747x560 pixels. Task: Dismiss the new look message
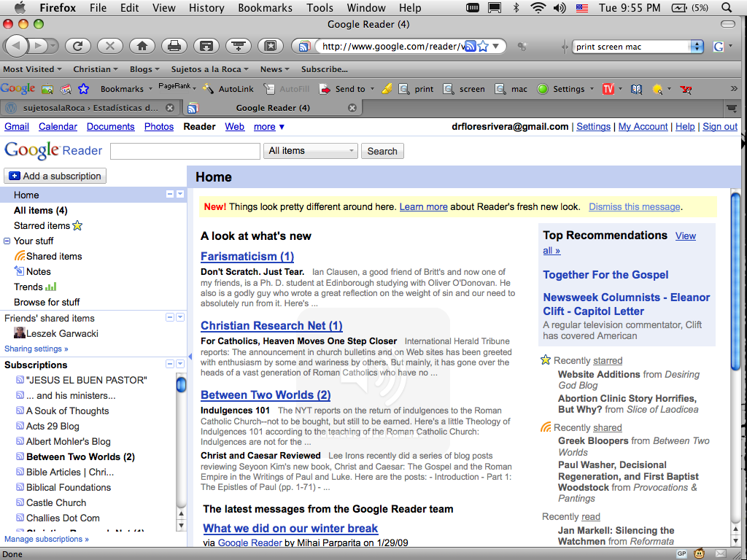tap(634, 206)
